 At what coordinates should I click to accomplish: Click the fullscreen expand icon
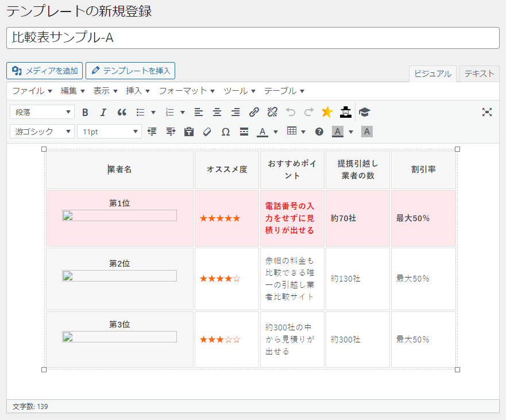(x=487, y=112)
